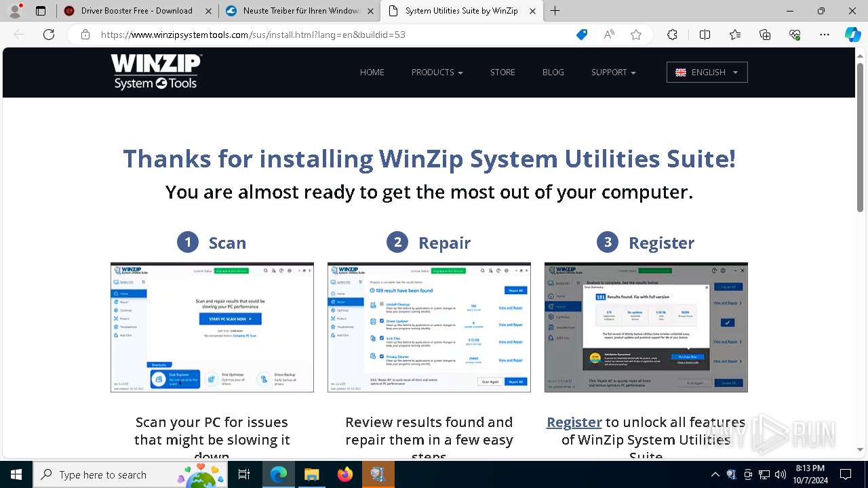Image resolution: width=868 pixels, height=488 pixels.
Task: Start Read aloud from the address bar
Action: [x=609, y=35]
